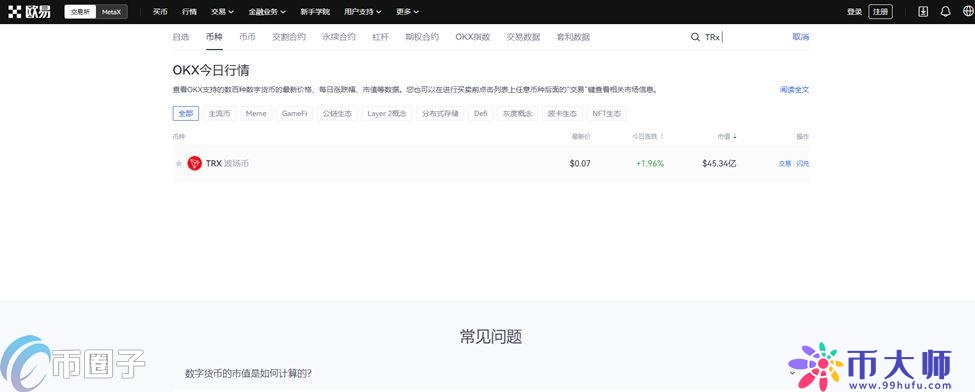975x392 pixels.
Task: Click the 最新价 column header
Action: [581, 136]
